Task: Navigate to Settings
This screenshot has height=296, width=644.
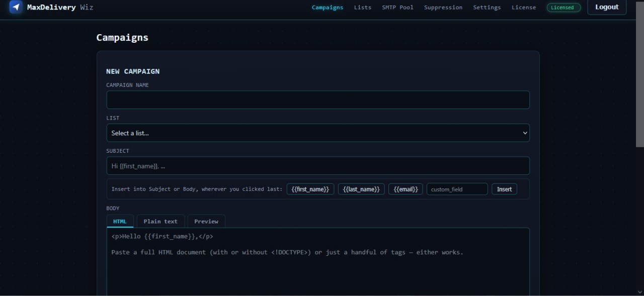Action: 487,8
